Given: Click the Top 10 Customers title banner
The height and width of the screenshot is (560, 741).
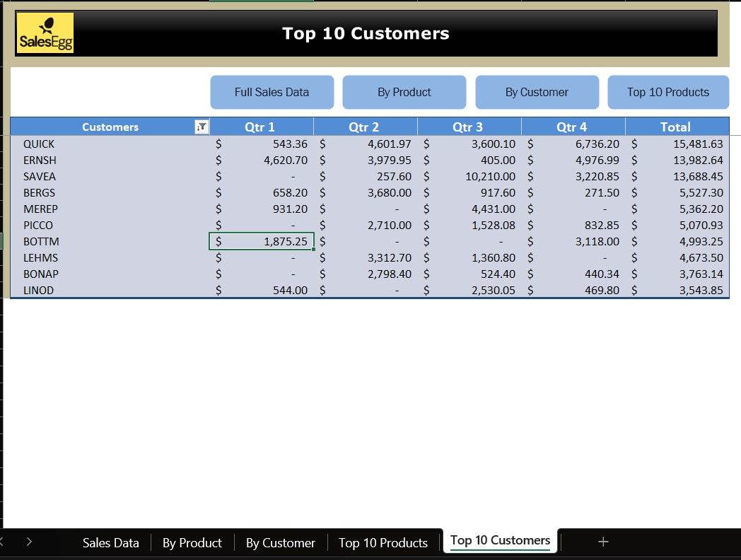Looking at the screenshot, I should (366, 33).
